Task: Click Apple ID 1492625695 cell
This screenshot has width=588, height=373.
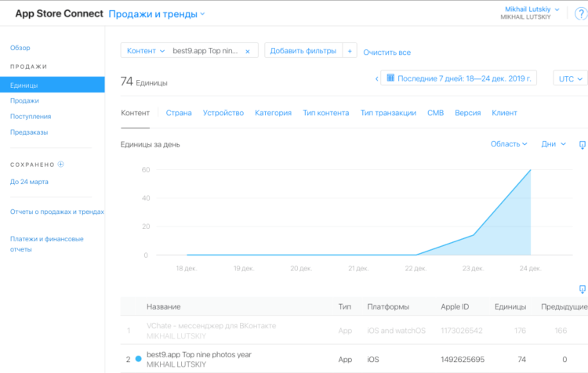Action: click(463, 360)
